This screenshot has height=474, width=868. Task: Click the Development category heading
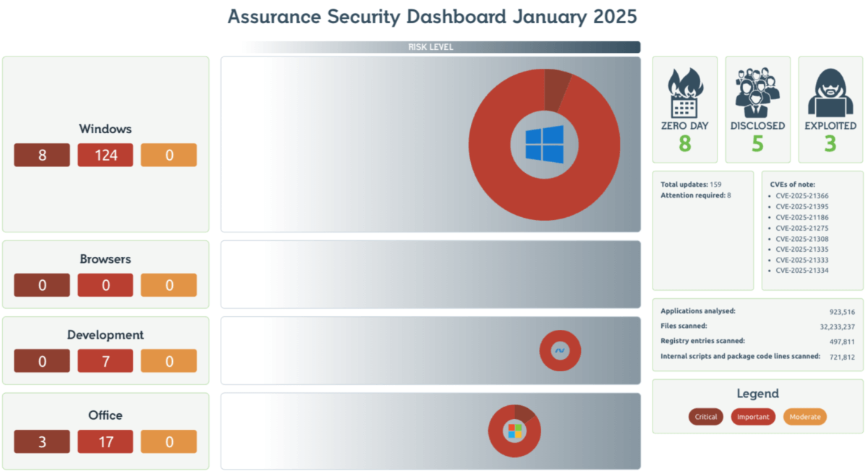(106, 335)
